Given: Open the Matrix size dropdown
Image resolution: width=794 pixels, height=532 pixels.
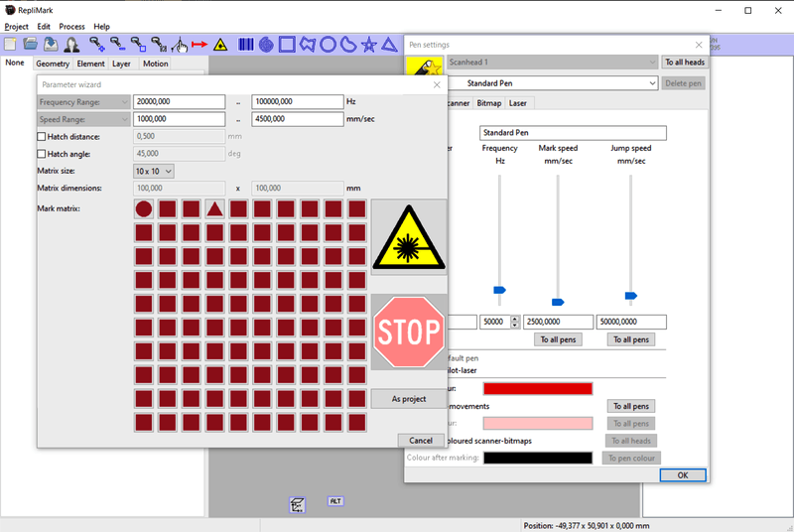Looking at the screenshot, I should tap(154, 171).
